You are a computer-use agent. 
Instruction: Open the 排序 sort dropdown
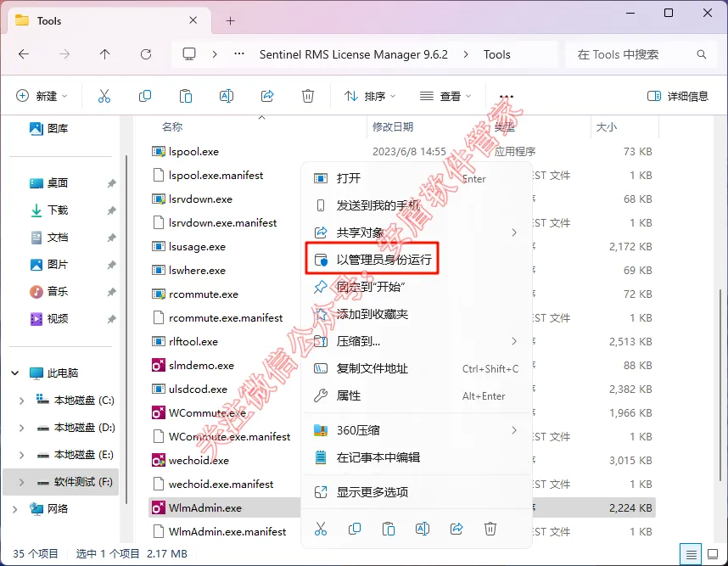click(x=370, y=96)
